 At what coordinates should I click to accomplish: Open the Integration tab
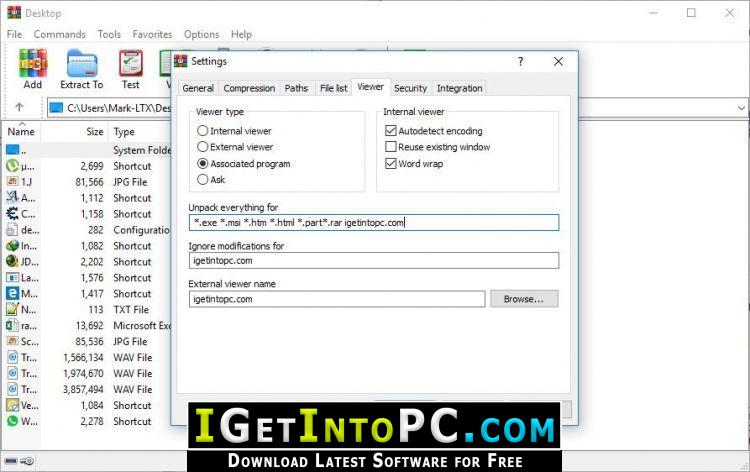coord(459,88)
